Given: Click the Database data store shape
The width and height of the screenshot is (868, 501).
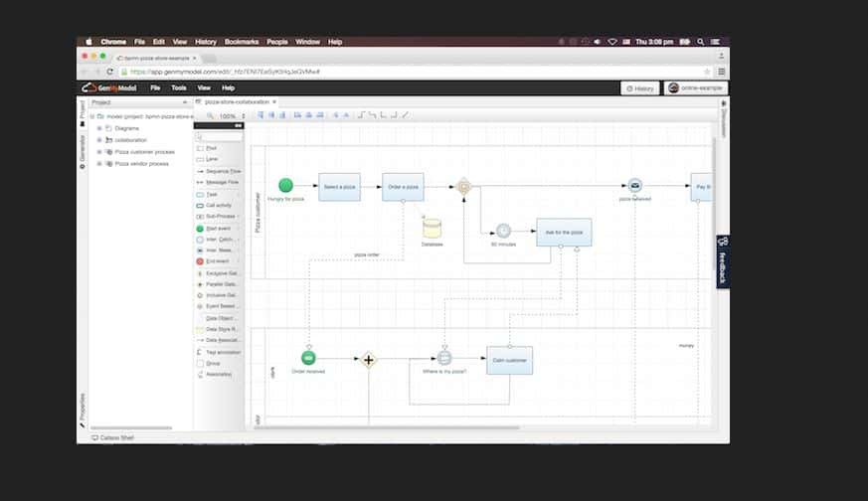Looking at the screenshot, I should [x=431, y=227].
